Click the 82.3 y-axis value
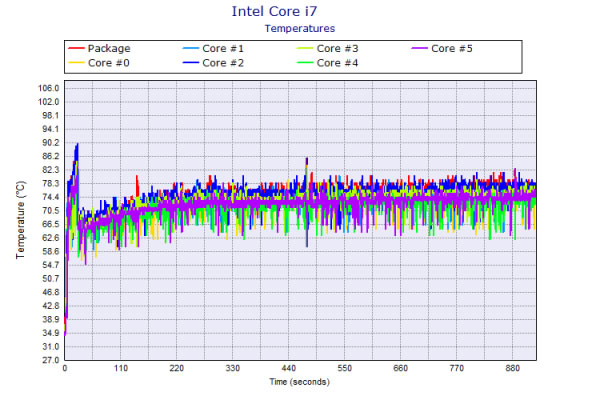The width and height of the screenshot is (600, 400). click(51, 170)
